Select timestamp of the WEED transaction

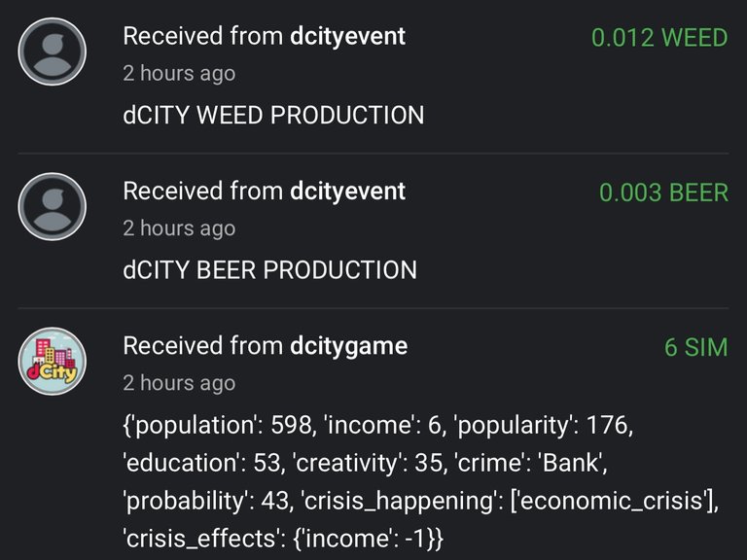point(179,73)
